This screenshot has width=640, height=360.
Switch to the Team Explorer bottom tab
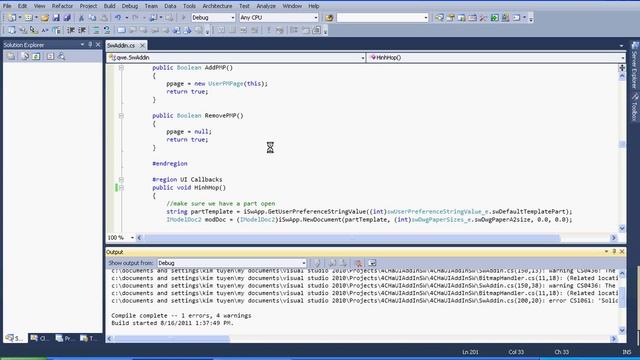(89, 338)
